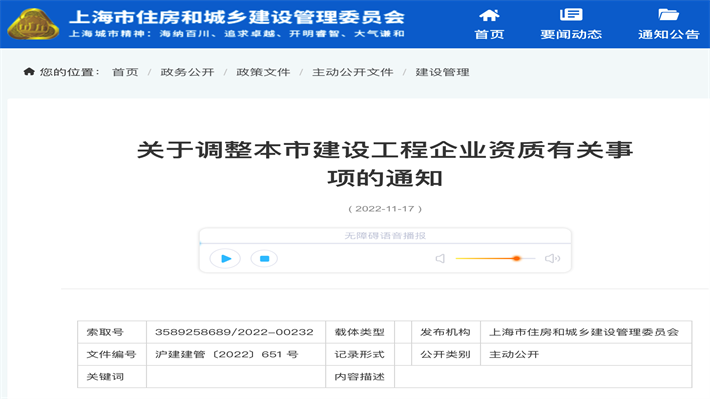Click the 主动公开 value cell

coord(586,354)
